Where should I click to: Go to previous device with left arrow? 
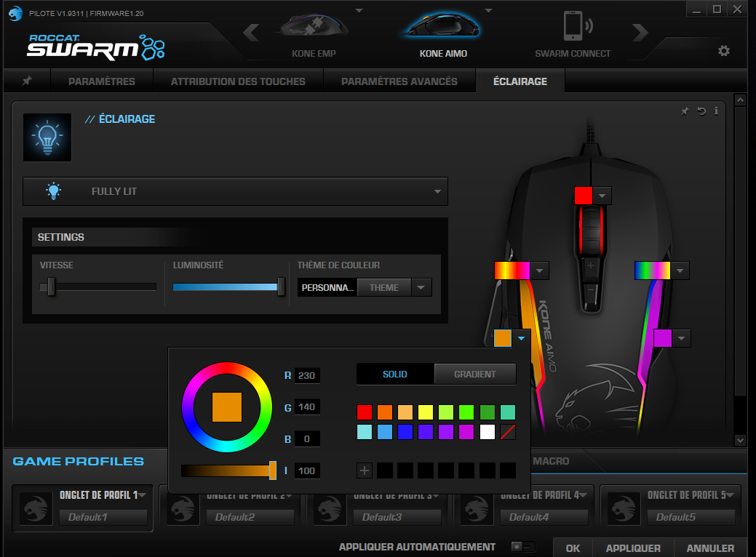click(x=251, y=33)
